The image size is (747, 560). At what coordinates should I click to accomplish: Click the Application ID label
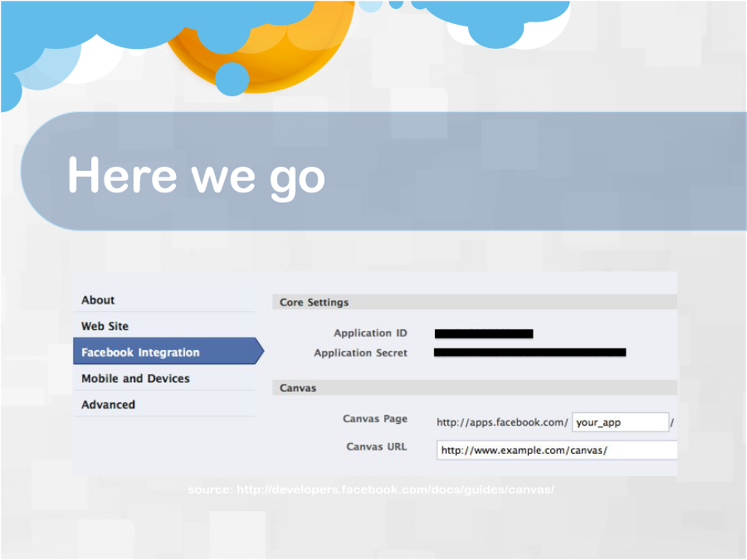[x=370, y=334]
